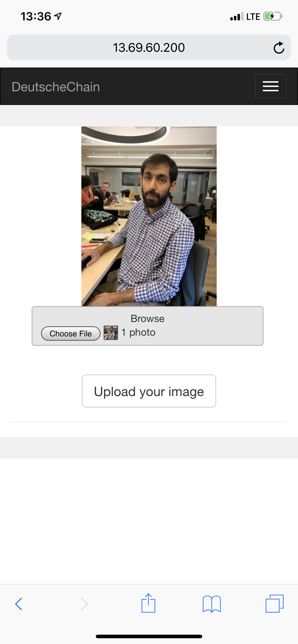Tap the home indicator bar

point(149,636)
